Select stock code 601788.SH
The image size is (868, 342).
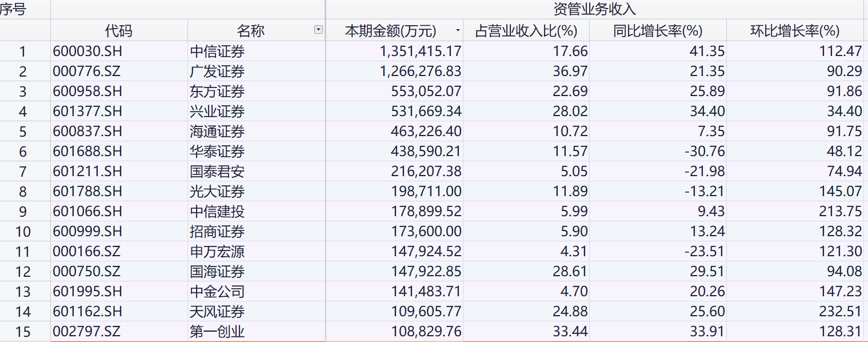pos(119,192)
